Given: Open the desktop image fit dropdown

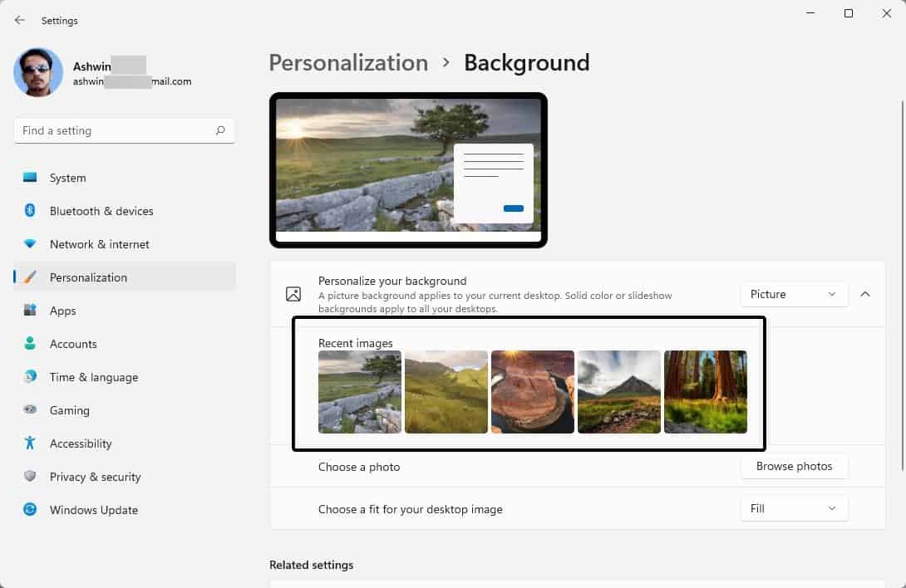Looking at the screenshot, I should [793, 508].
